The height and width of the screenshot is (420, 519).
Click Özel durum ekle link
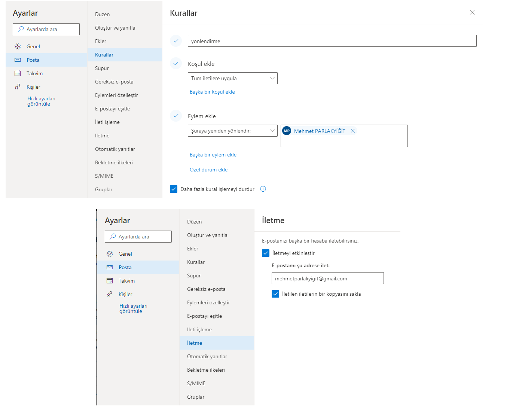point(208,170)
